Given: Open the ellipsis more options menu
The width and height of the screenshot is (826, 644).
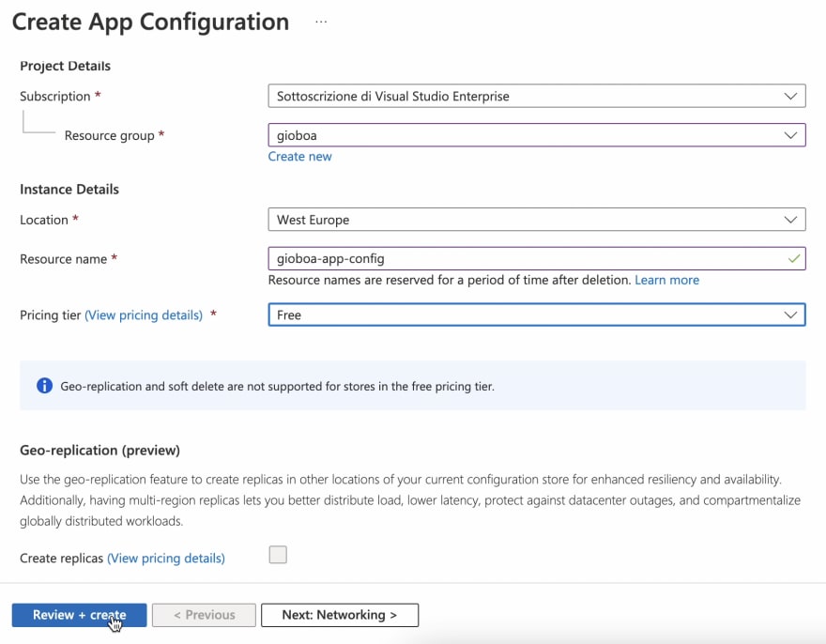Looking at the screenshot, I should 321,23.
